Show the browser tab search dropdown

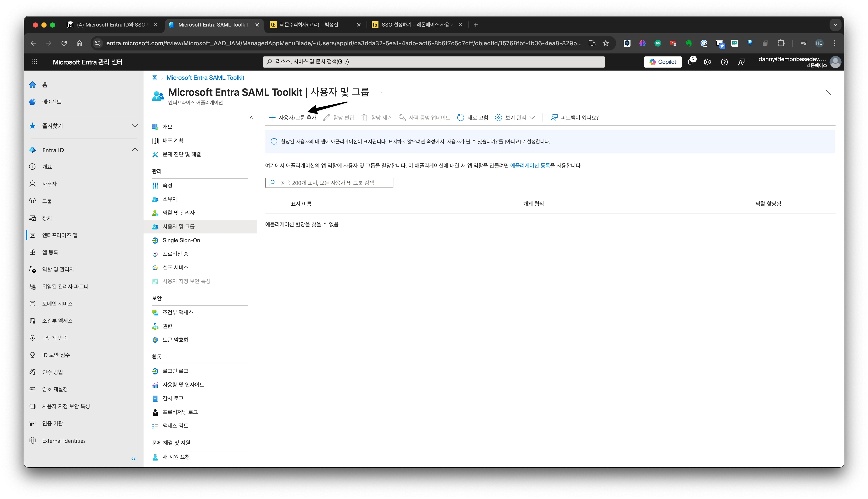(836, 25)
